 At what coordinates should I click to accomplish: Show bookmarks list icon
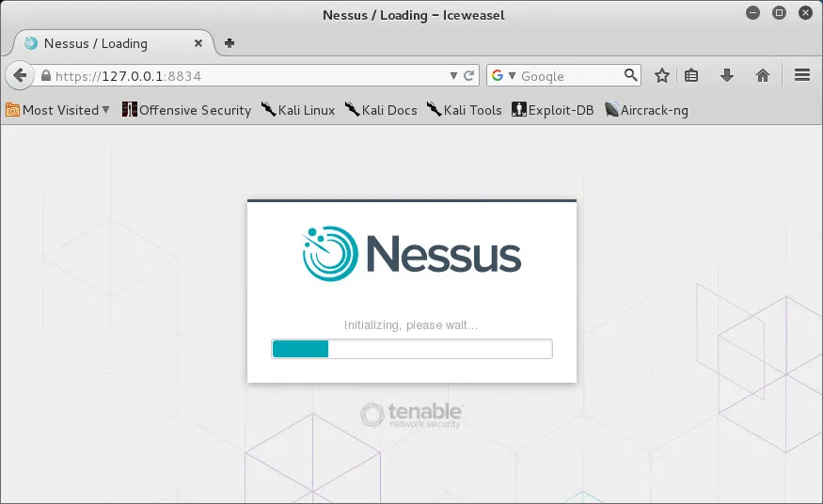click(x=691, y=75)
